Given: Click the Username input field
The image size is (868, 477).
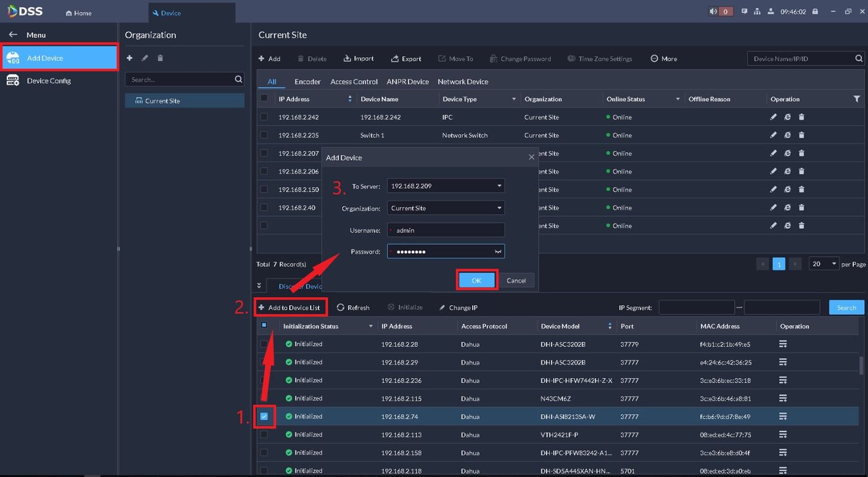Looking at the screenshot, I should pos(446,230).
